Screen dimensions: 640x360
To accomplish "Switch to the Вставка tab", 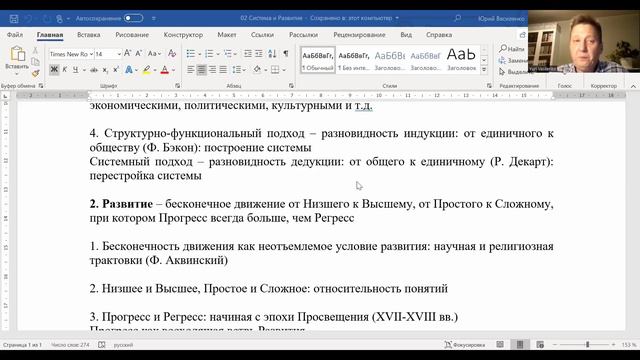I will (x=89, y=35).
